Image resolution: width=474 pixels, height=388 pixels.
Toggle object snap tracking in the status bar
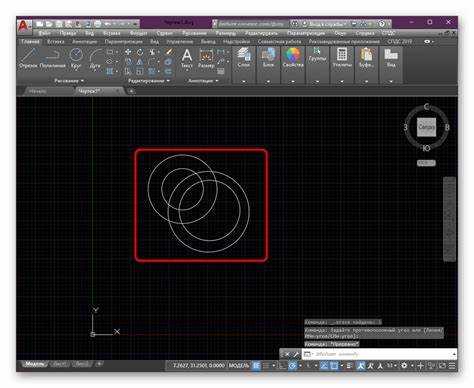pyautogui.click(x=324, y=366)
